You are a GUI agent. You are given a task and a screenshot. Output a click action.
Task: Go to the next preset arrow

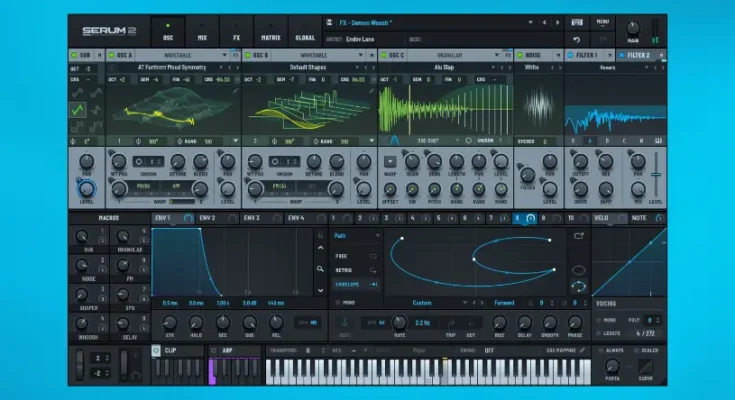click(x=556, y=22)
